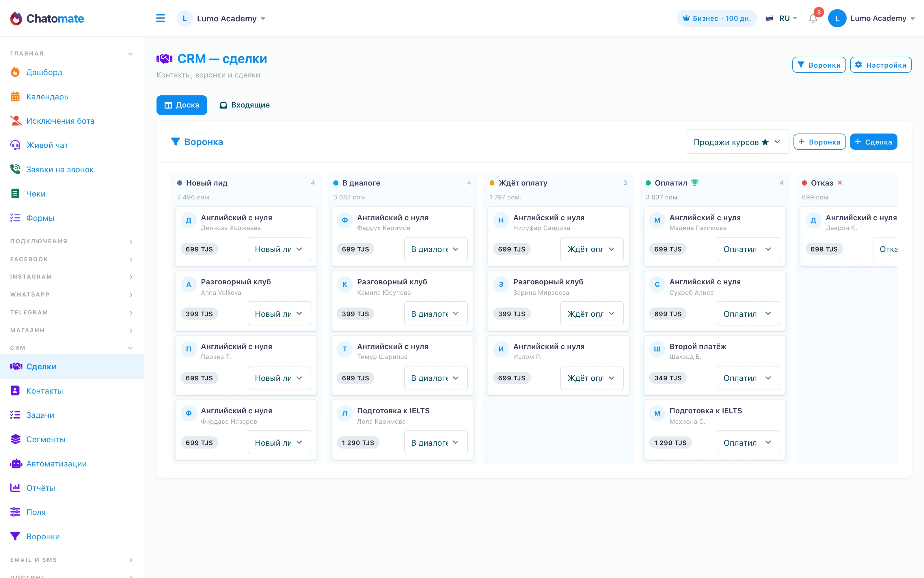Open the stage dropdown on Дилноза Ходжаева card
The height and width of the screenshot is (578, 924).
[279, 249]
